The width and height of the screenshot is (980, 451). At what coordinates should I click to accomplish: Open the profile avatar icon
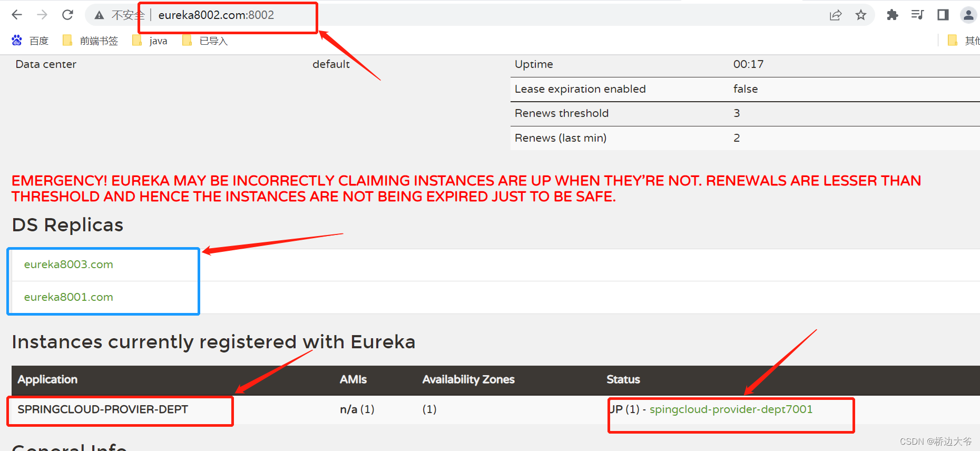(968, 15)
